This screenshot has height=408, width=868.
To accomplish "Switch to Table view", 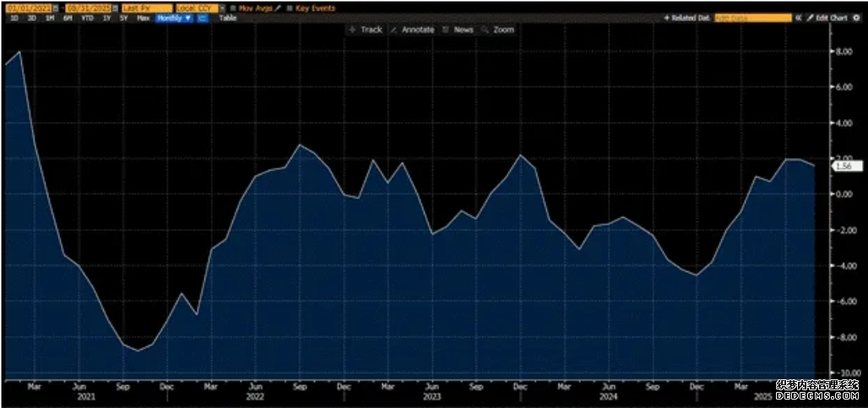I will (x=227, y=19).
